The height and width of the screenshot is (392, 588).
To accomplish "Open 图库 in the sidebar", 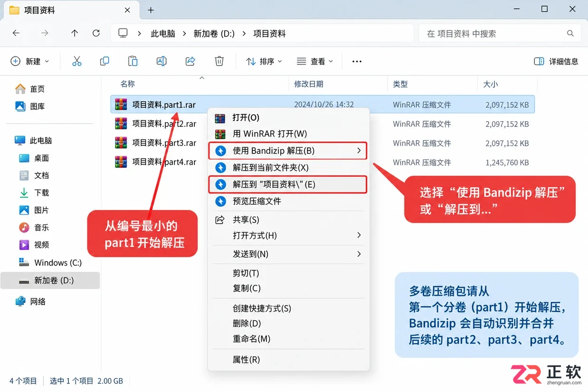I will [x=30, y=106].
